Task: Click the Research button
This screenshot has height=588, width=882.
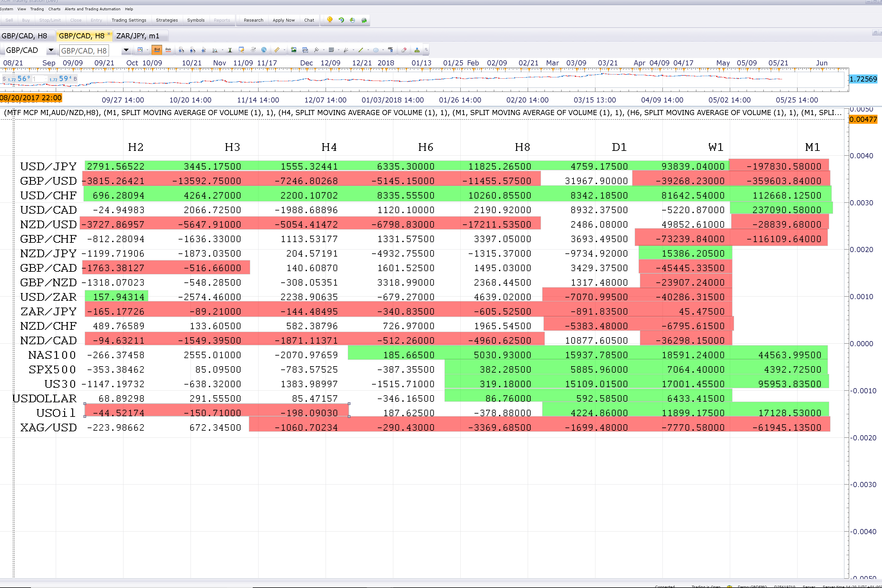Action: tap(253, 20)
